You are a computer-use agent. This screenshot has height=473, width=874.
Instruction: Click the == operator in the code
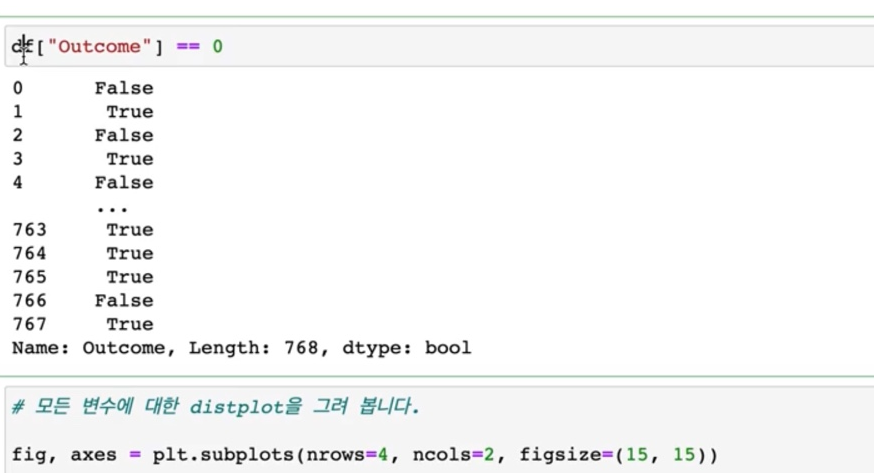(x=188, y=46)
